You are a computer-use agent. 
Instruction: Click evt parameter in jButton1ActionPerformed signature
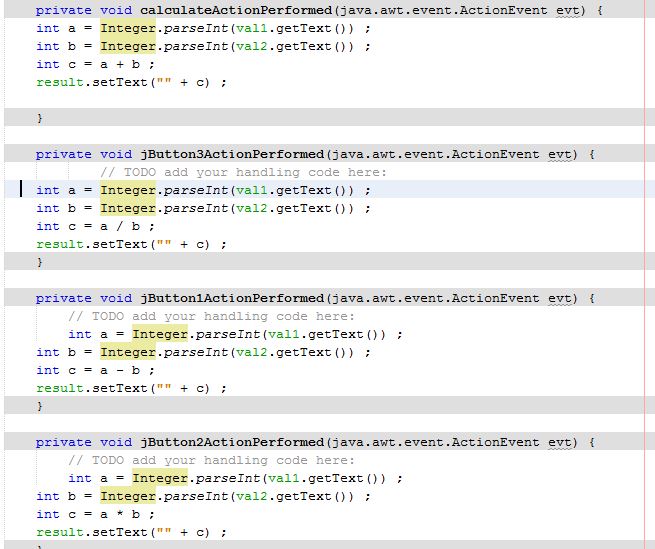click(560, 298)
